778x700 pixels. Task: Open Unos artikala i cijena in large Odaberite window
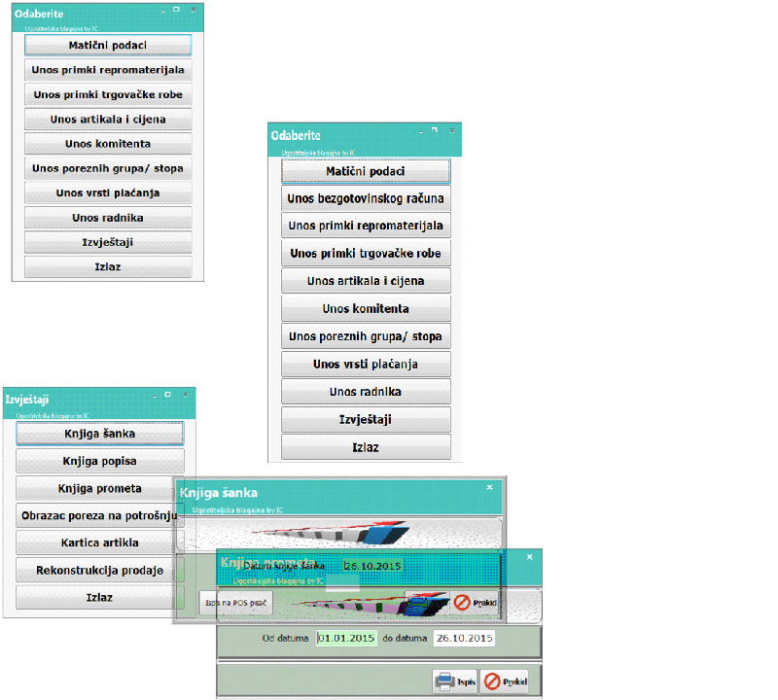366,281
